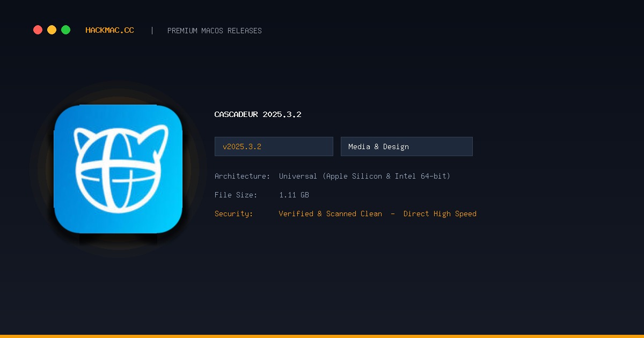
Task: Select the CASCADEUR 2025.3.2 title
Action: coord(258,114)
